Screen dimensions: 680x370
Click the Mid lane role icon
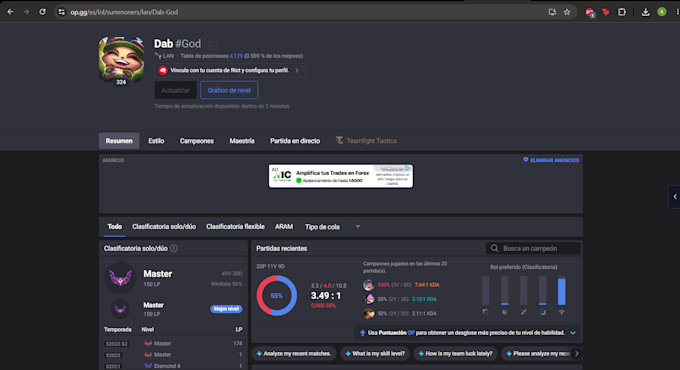tap(523, 312)
